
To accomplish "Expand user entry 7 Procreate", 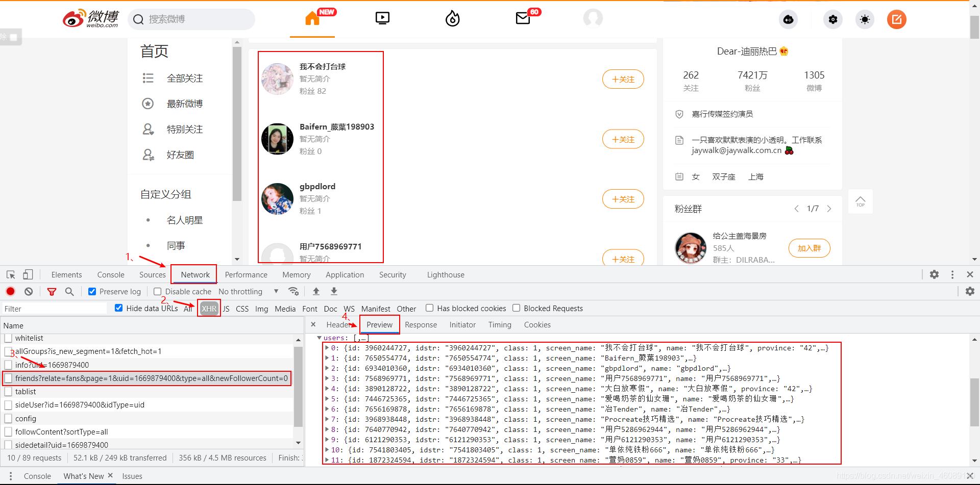I will click(327, 419).
